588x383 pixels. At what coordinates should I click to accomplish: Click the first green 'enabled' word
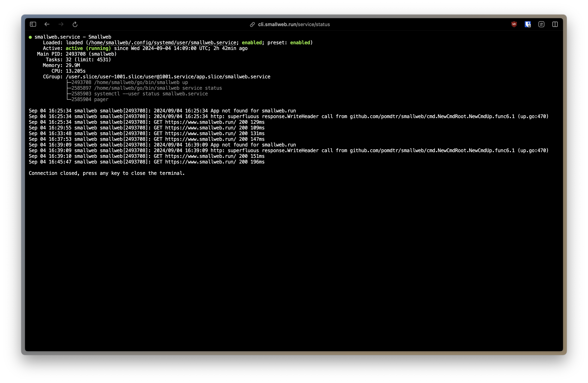point(252,43)
